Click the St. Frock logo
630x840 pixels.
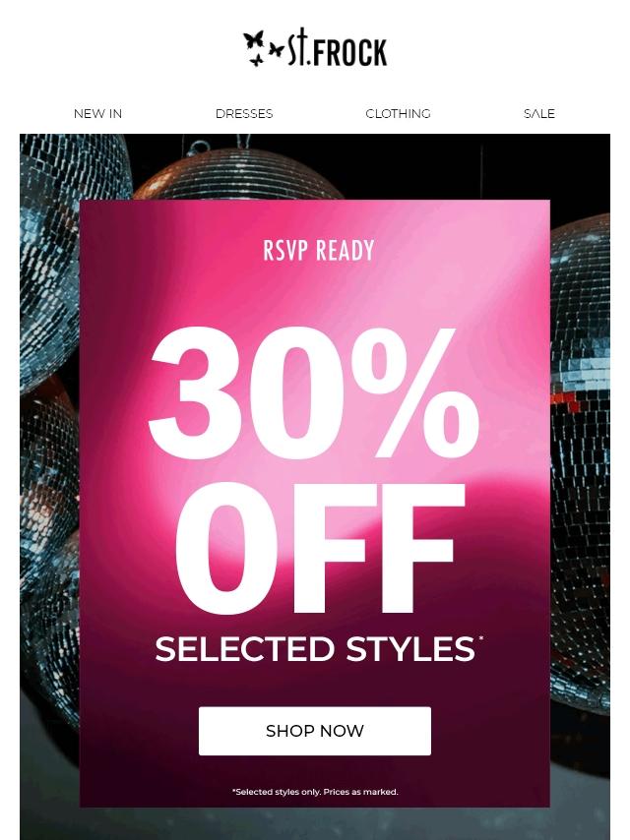pos(315,47)
